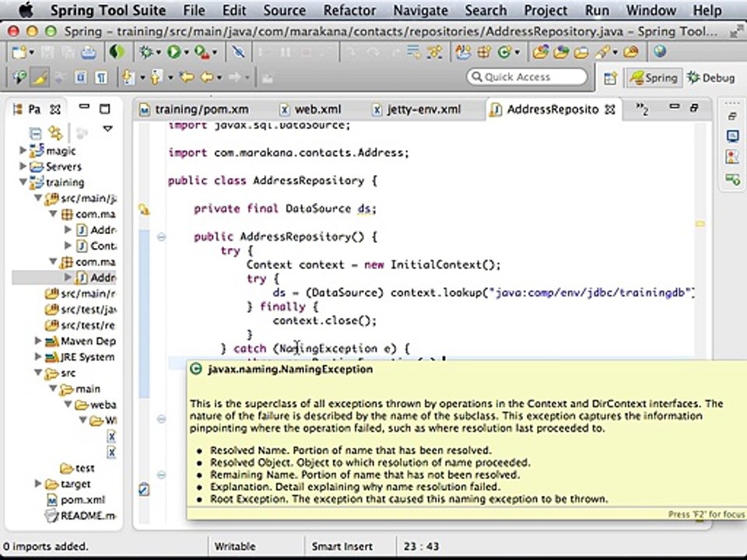Toggle Show Whitespace Characters pilcrow button
The image size is (747, 560).
click(x=101, y=77)
